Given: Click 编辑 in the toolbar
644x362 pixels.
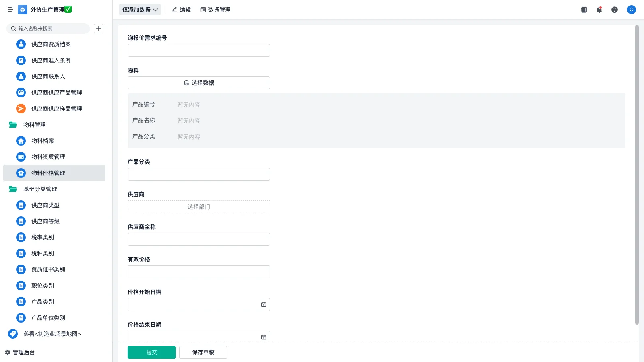Looking at the screenshot, I should click(x=182, y=10).
